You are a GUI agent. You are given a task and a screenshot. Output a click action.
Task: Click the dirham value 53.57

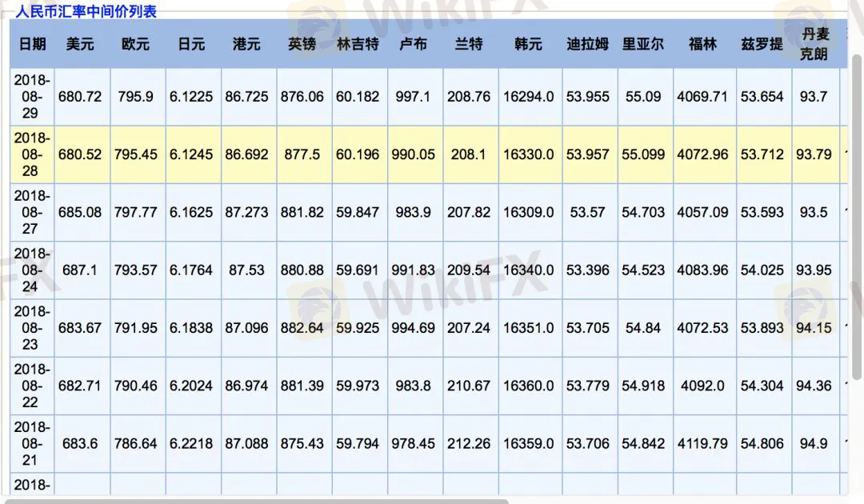(x=587, y=212)
